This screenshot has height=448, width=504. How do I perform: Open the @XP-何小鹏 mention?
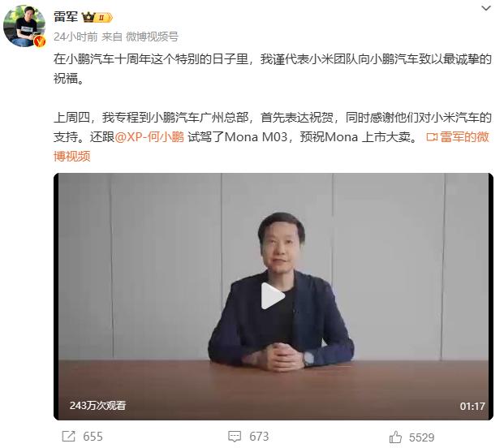[149, 137]
